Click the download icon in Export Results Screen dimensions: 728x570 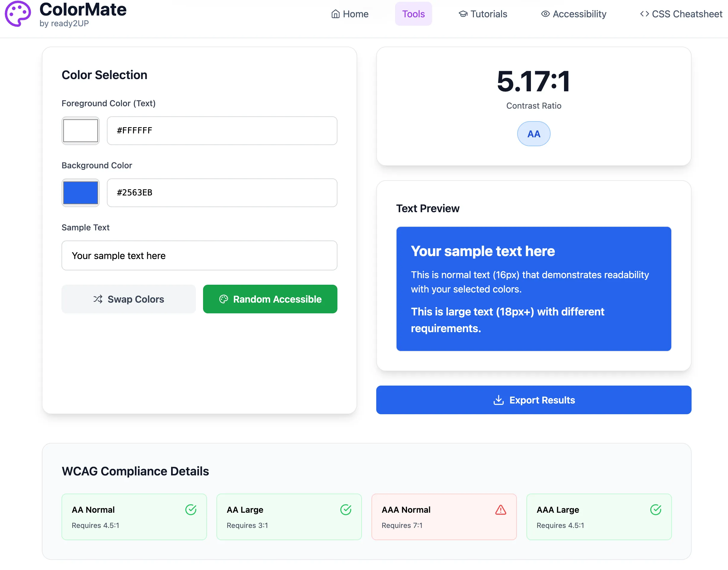[x=498, y=400]
